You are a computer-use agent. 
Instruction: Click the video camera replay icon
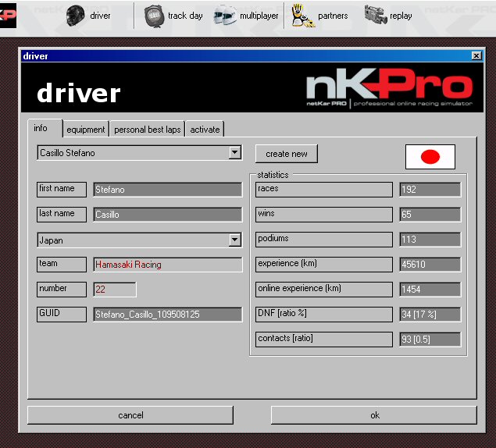[376, 15]
